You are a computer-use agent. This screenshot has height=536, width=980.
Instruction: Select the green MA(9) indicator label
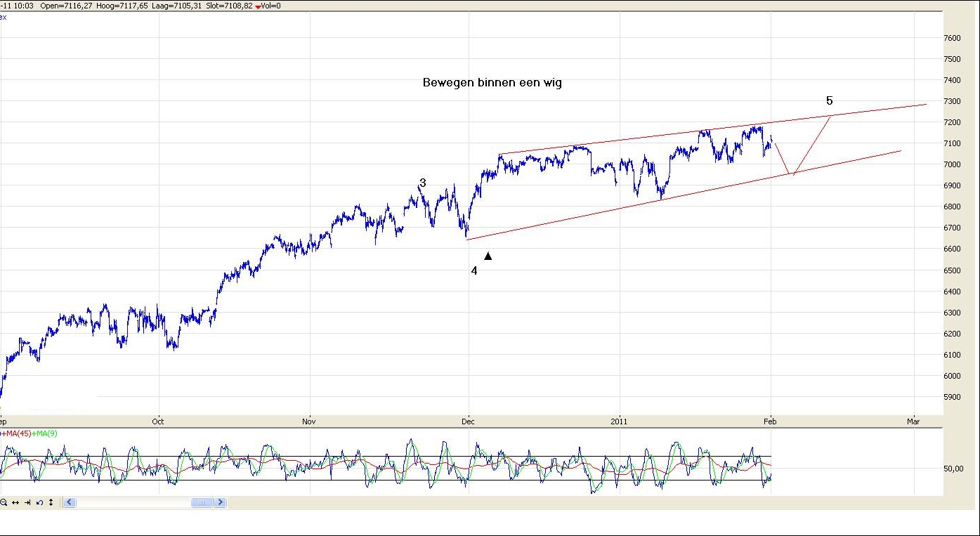pos(44,433)
